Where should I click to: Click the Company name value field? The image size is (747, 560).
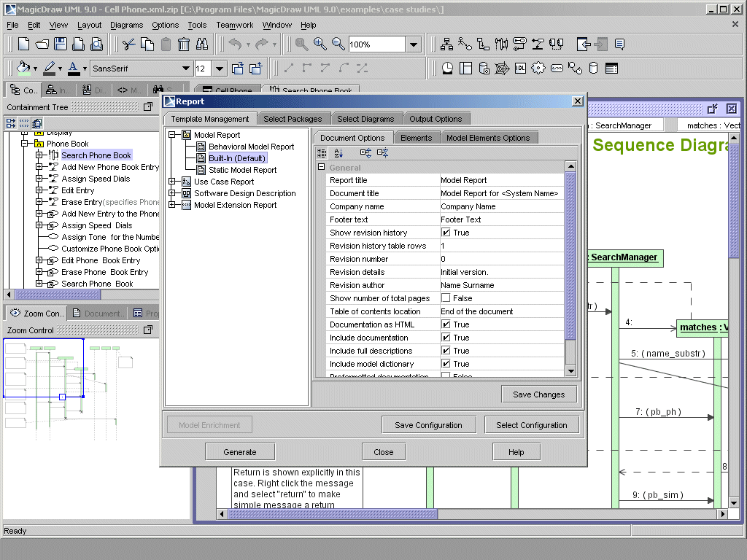[502, 206]
